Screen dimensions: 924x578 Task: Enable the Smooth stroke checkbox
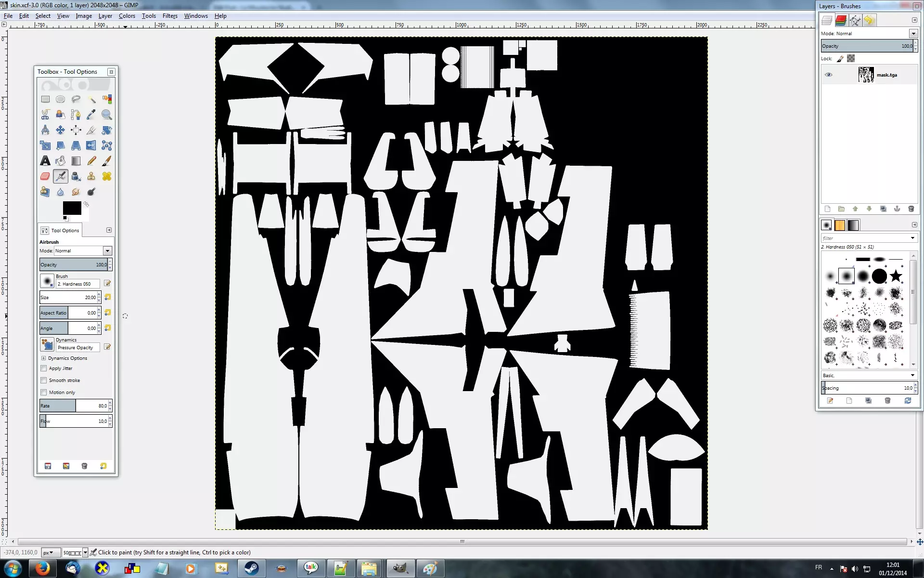pyautogui.click(x=44, y=381)
